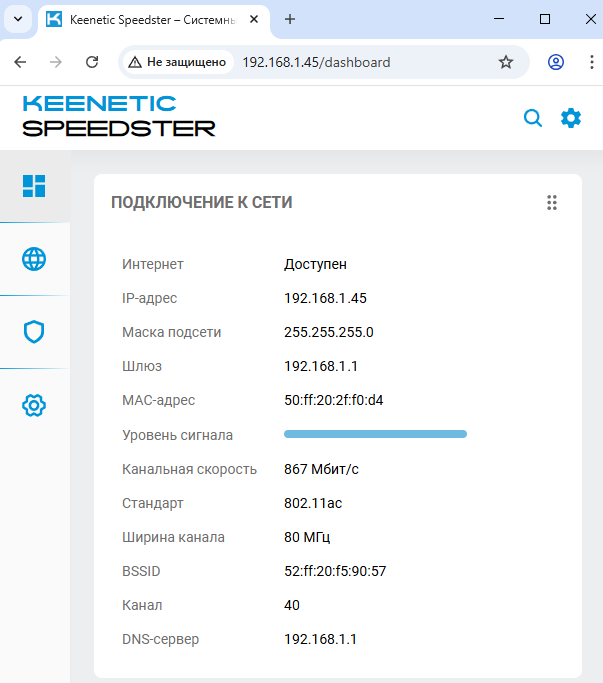
Task: Go back to previous page
Action: pyautogui.click(x=20, y=62)
